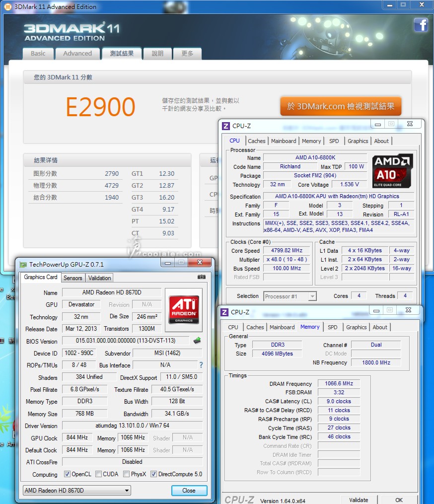Click the CPU Name value AMD A10-6800K
The height and width of the screenshot is (504, 434).
click(315, 157)
